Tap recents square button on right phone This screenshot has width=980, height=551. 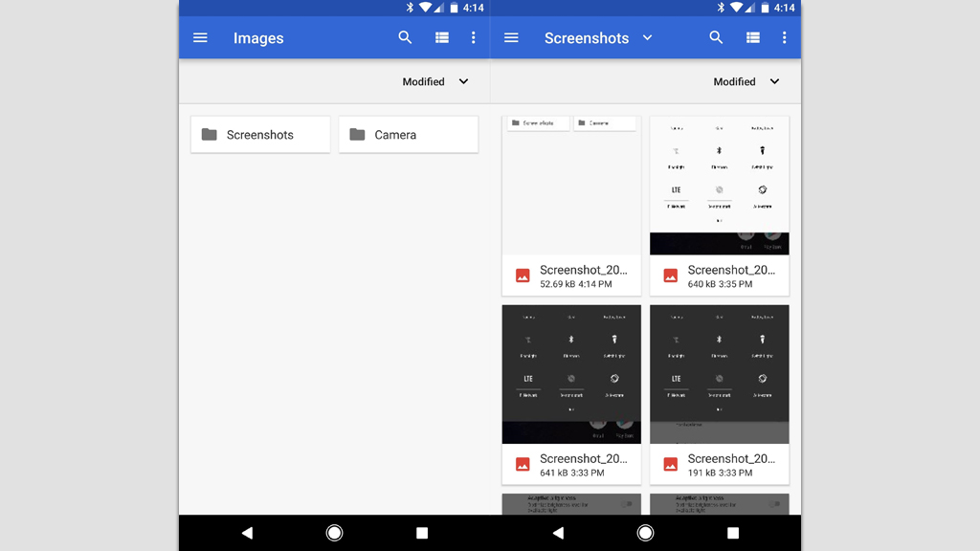tap(733, 533)
